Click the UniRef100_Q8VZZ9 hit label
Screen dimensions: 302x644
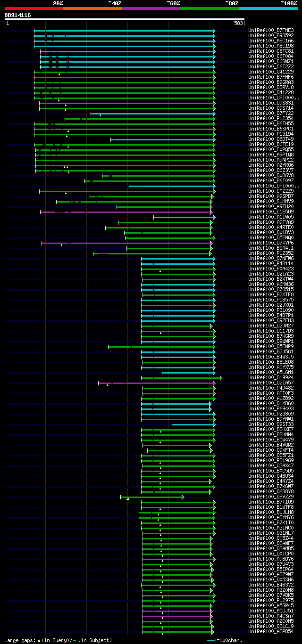[x=271, y=497]
